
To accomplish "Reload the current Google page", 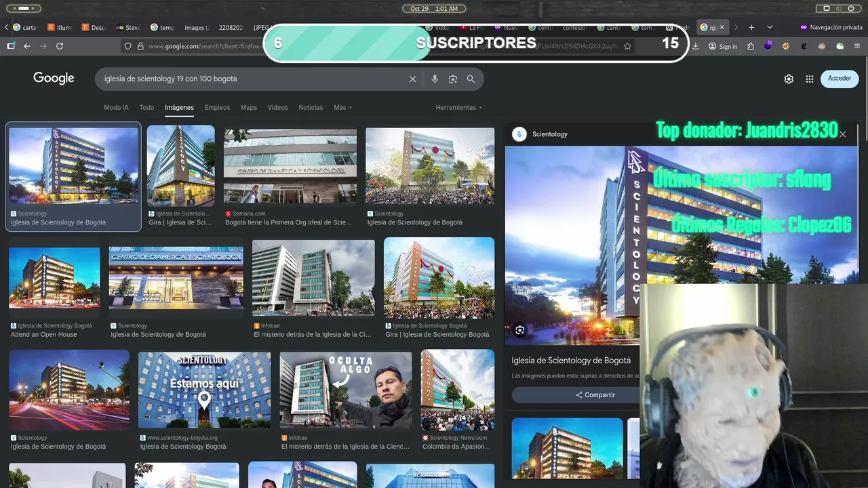I will click(x=60, y=46).
